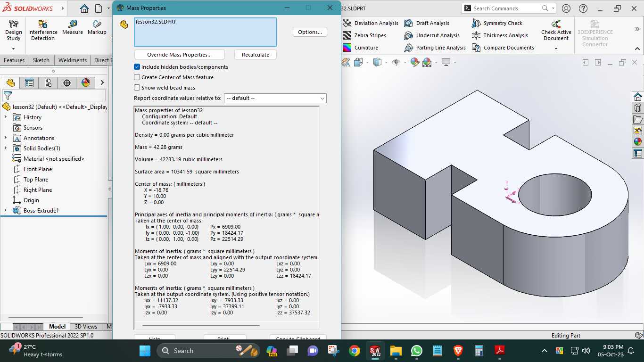Screen dimensions: 644x362
Task: Open Override Mass Properties dialog
Action: (x=180, y=55)
